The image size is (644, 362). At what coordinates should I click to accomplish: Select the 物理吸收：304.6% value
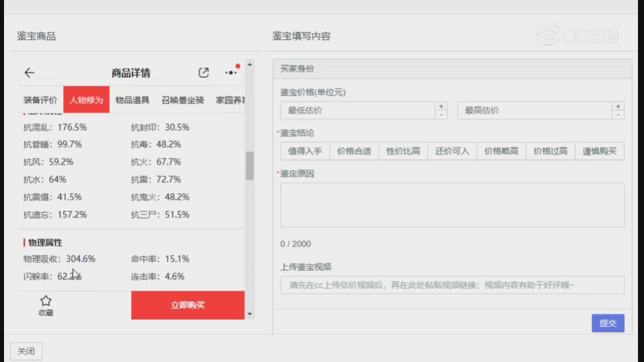click(x=59, y=259)
